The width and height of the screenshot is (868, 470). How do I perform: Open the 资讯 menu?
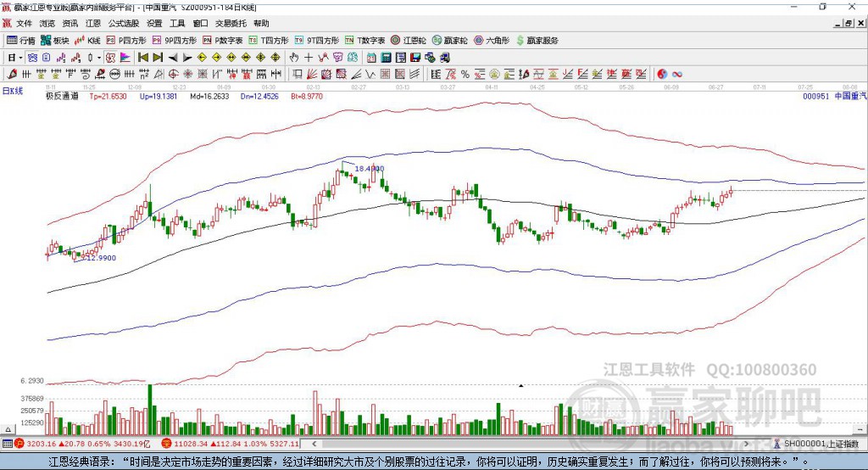pos(70,23)
